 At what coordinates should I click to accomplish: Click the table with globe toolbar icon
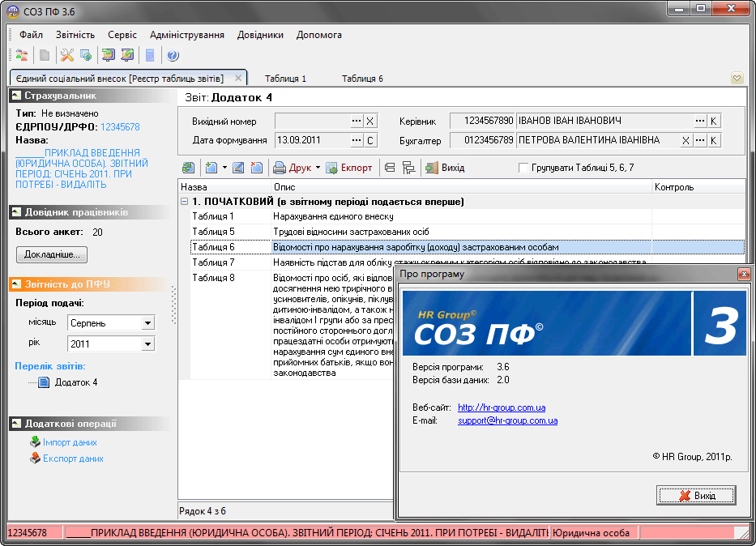coord(86,55)
